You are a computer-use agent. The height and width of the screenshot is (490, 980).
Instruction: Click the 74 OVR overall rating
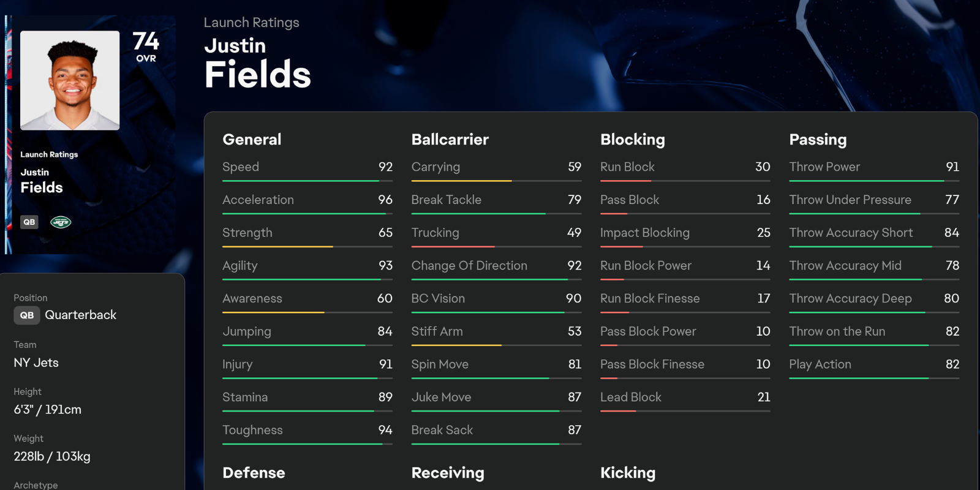tap(146, 47)
